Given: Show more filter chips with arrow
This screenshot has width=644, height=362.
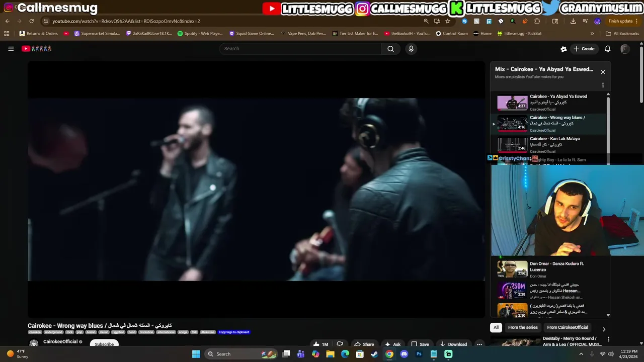Looking at the screenshot, I should 604,329.
